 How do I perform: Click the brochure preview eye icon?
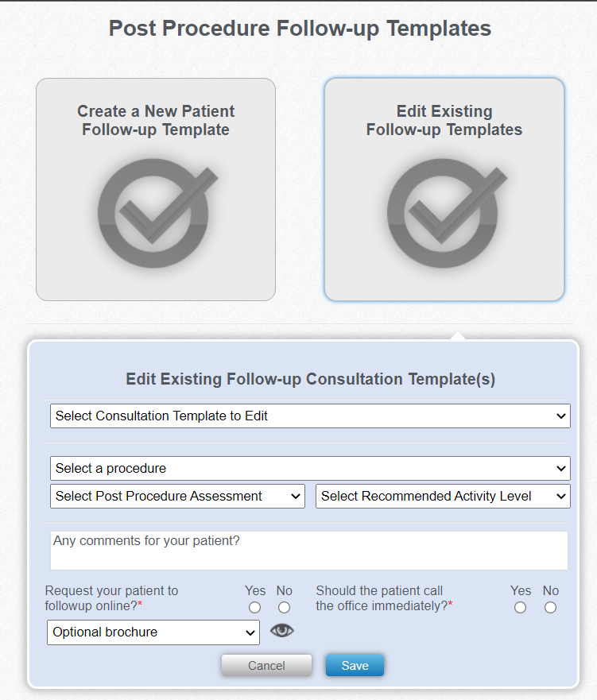282,631
